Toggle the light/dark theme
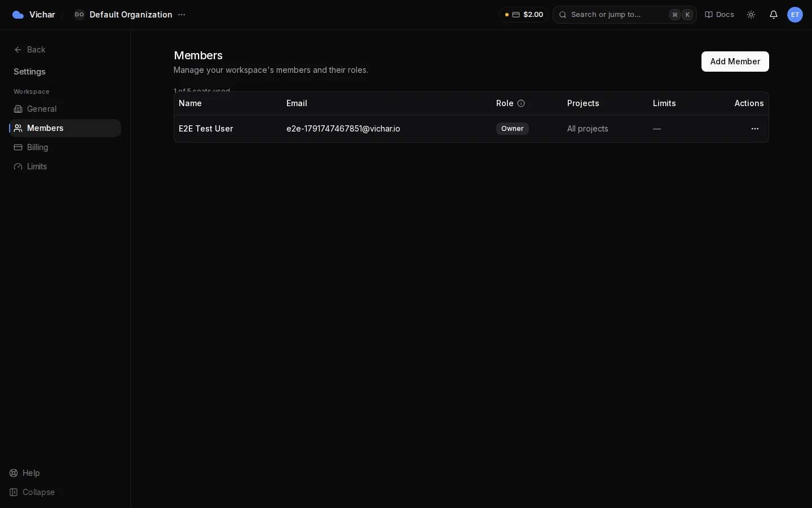The height and width of the screenshot is (508, 812). (x=751, y=15)
